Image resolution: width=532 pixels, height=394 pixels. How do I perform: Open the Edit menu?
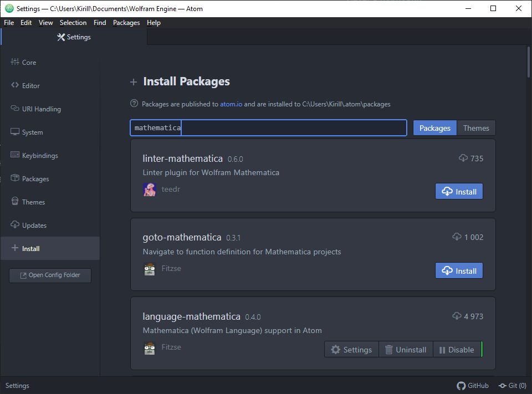[26, 23]
